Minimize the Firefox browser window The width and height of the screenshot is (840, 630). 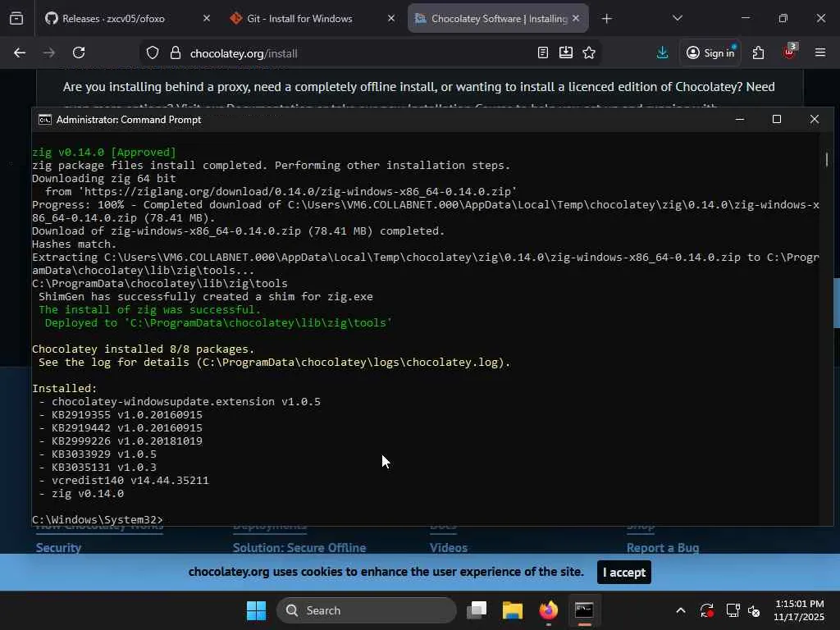click(x=745, y=18)
